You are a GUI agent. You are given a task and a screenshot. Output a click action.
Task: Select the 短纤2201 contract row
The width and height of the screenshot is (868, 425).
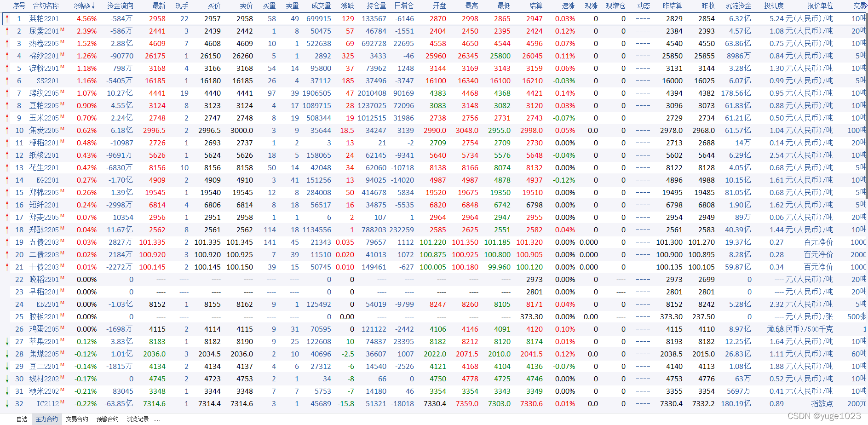pos(434,205)
